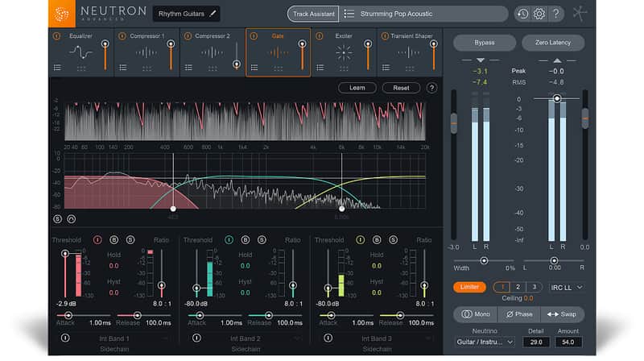Click the spectrum solo S icon
The width and height of the screenshot is (644, 361).
tap(57, 219)
